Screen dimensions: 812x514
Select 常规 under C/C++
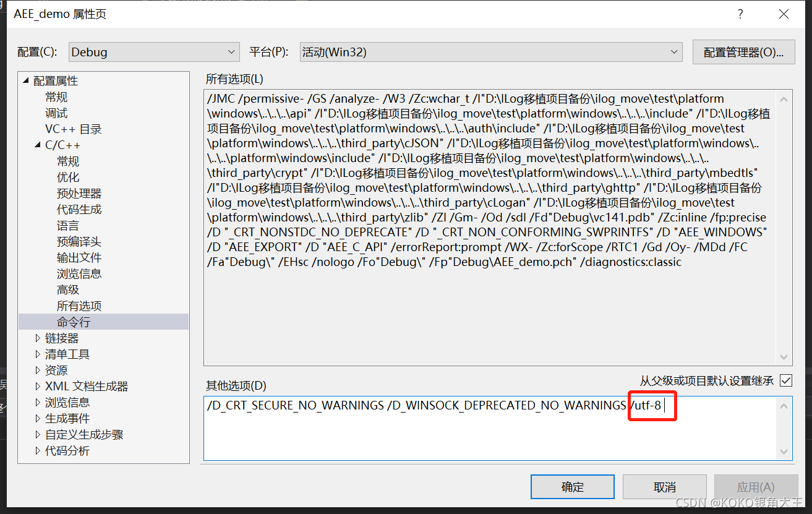tap(68, 161)
